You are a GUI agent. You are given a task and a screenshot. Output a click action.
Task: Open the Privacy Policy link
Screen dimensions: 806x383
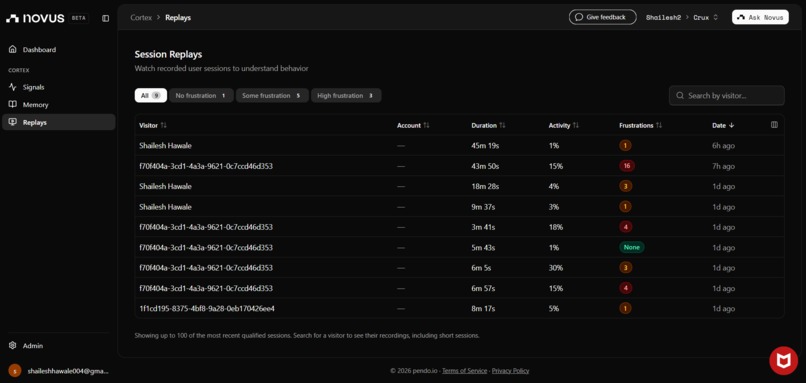(510, 371)
